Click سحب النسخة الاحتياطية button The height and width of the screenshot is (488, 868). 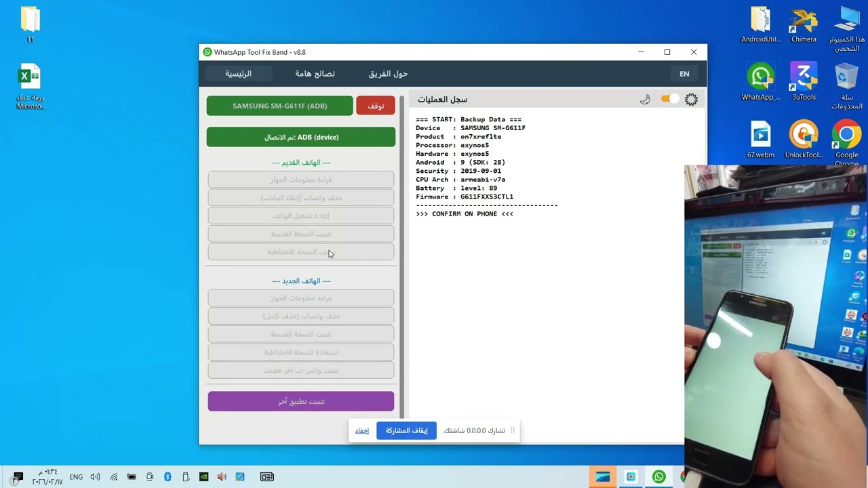pos(301,252)
